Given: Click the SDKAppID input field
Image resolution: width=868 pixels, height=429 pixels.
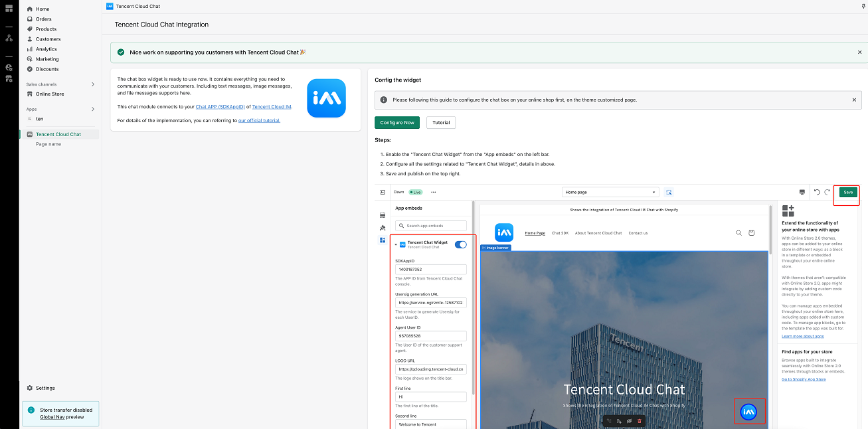Looking at the screenshot, I should [431, 270].
